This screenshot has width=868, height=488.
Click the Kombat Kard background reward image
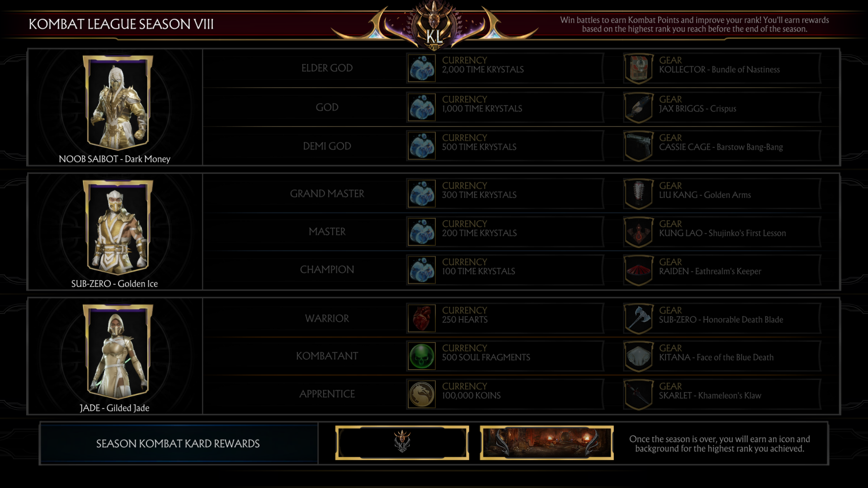pos(547,443)
